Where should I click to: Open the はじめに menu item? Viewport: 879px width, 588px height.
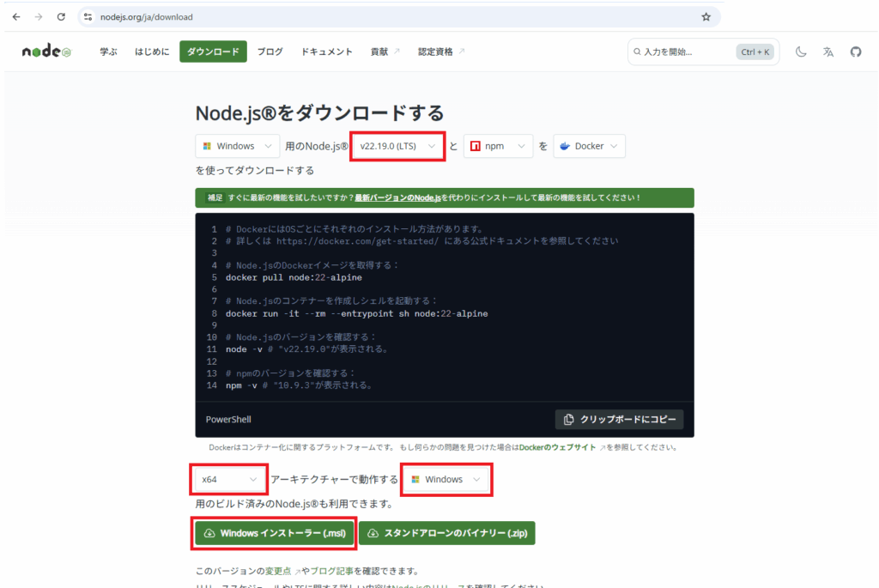pyautogui.click(x=152, y=52)
